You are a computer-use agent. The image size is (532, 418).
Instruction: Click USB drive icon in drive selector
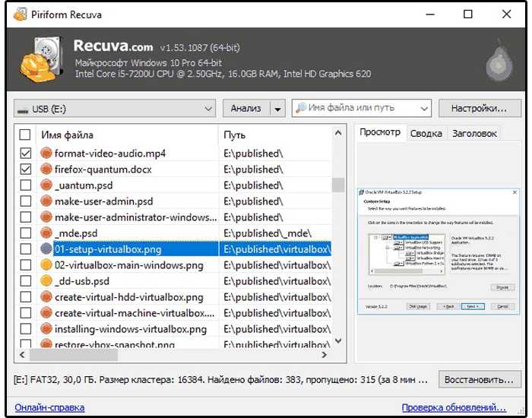coord(23,110)
